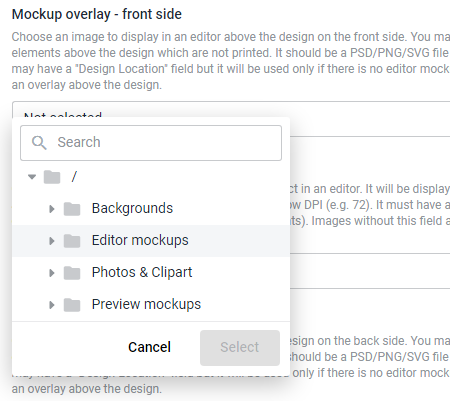Select the Photos & Clipart folder name
The width and height of the screenshot is (450, 401).
pyautogui.click(x=142, y=272)
